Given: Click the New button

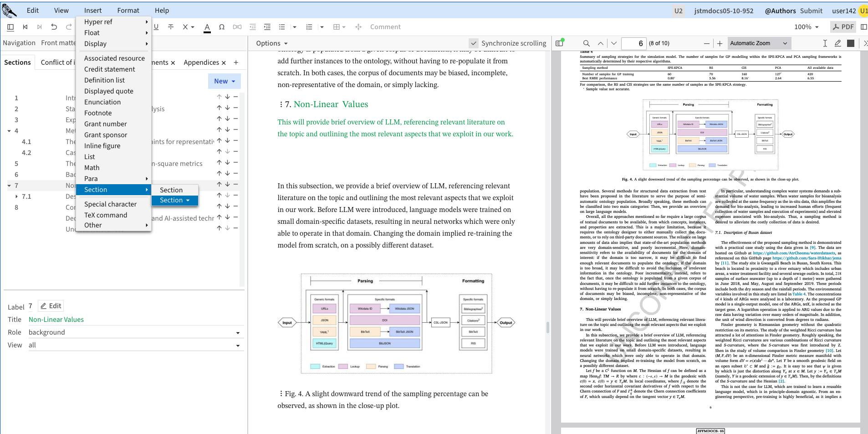Looking at the screenshot, I should coord(224,81).
